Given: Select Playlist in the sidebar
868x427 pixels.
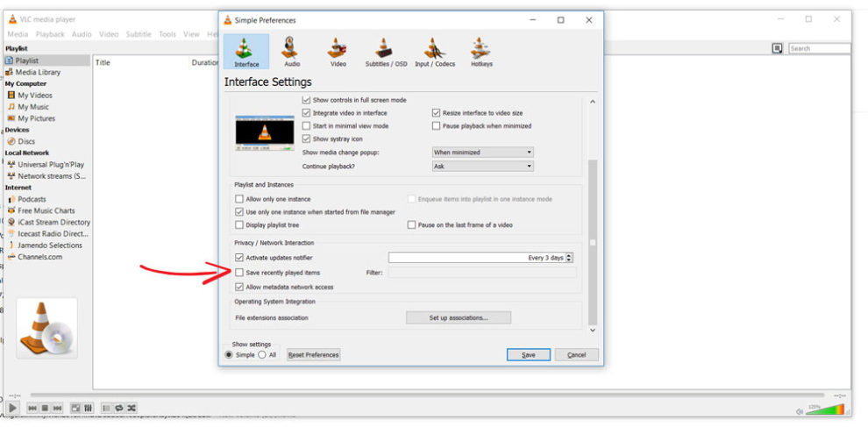Looking at the screenshot, I should click(47, 60).
